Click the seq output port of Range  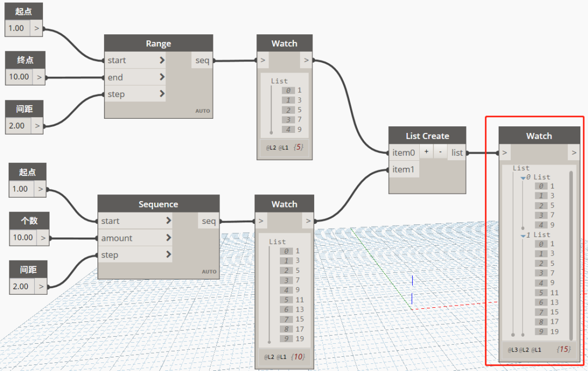point(203,60)
